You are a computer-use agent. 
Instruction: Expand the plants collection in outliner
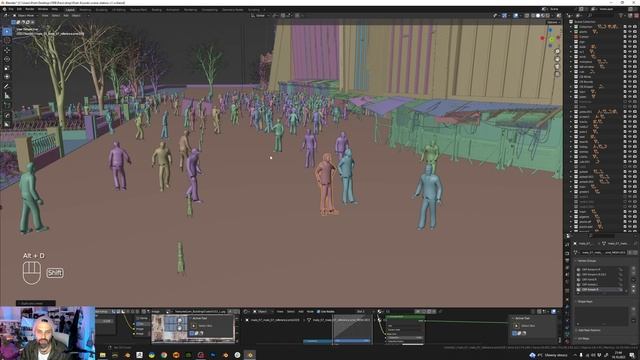click(x=571, y=31)
